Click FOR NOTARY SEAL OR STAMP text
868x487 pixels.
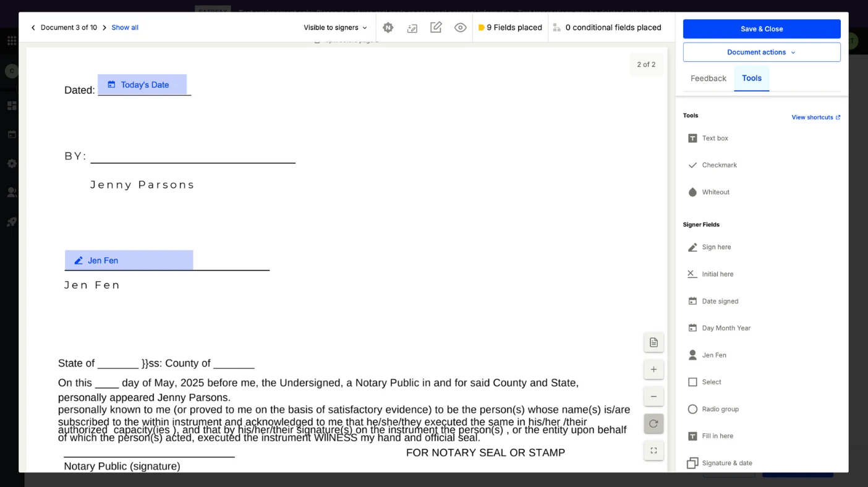click(485, 452)
